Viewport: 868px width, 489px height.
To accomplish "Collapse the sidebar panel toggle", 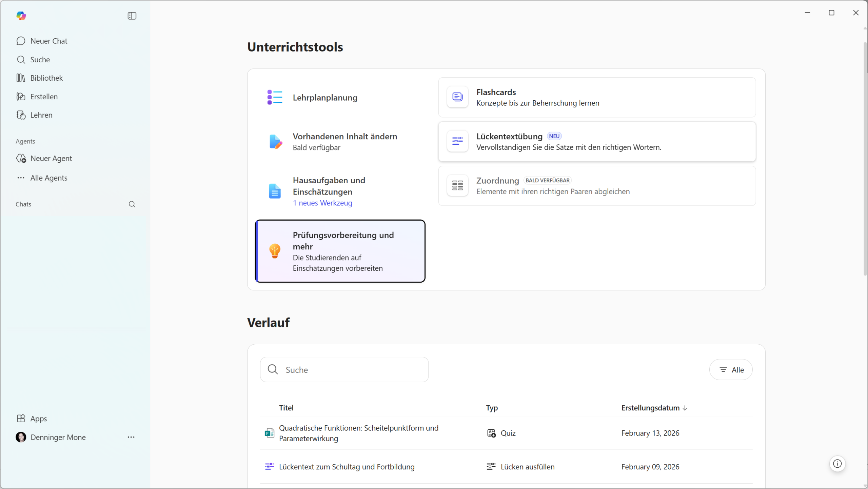I will 132,16.
